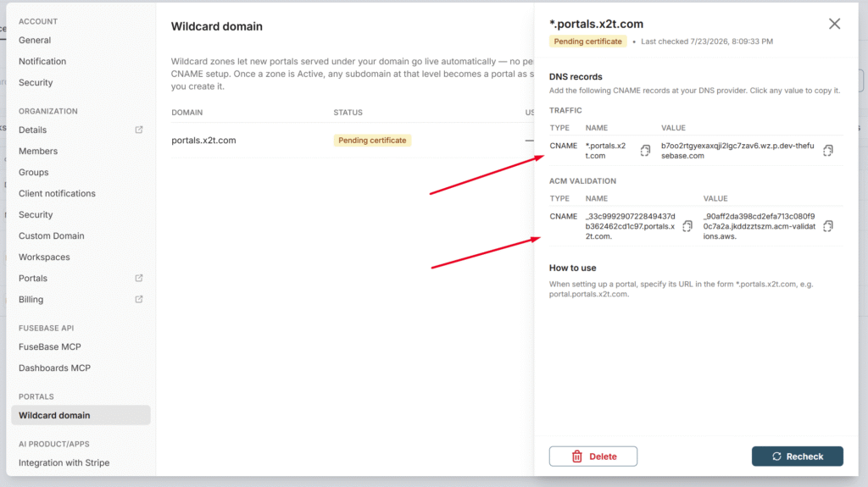The width and height of the screenshot is (868, 487).
Task: Open external link icon next to Portals
Action: [139, 278]
